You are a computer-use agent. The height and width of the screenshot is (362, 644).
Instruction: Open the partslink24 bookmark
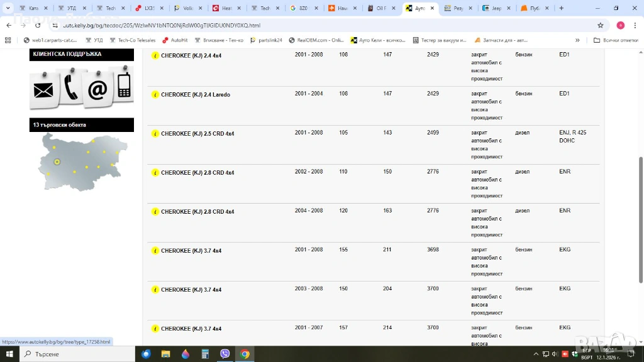(x=266, y=40)
